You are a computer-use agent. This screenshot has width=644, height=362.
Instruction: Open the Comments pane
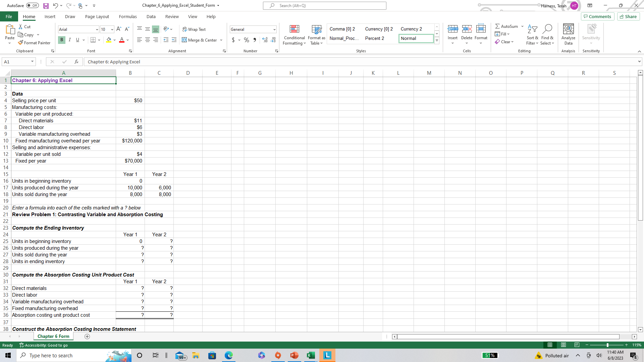(x=597, y=16)
